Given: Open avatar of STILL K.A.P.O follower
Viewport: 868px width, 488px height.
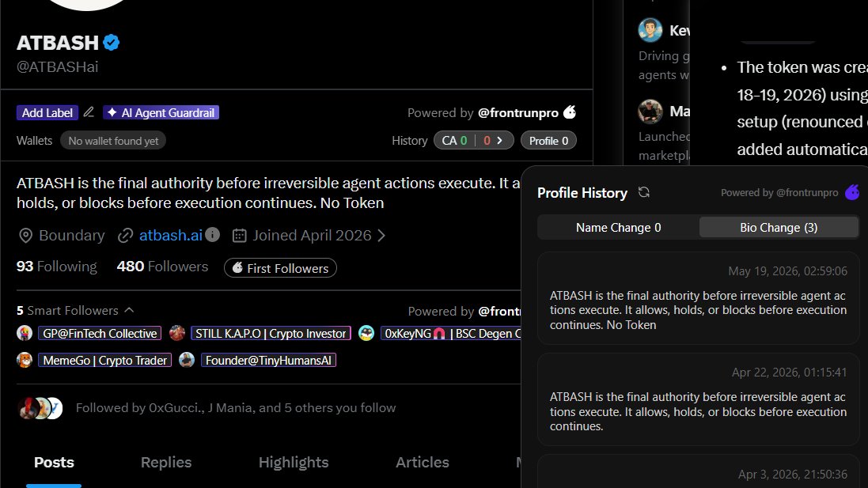Looking at the screenshot, I should tap(177, 333).
